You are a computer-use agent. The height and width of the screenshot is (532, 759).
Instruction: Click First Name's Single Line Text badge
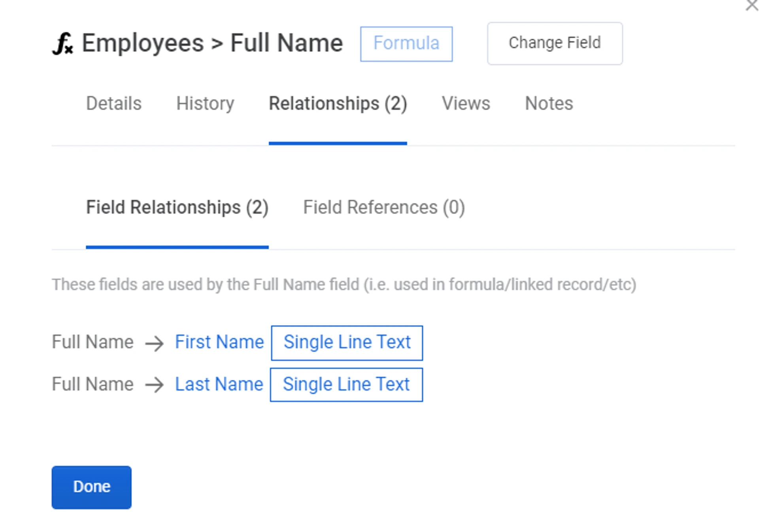tap(347, 342)
